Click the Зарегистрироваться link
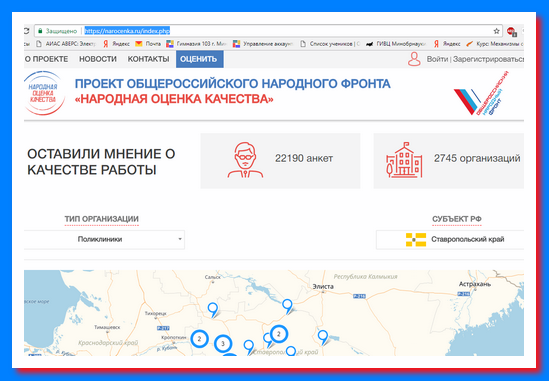 tap(488, 59)
